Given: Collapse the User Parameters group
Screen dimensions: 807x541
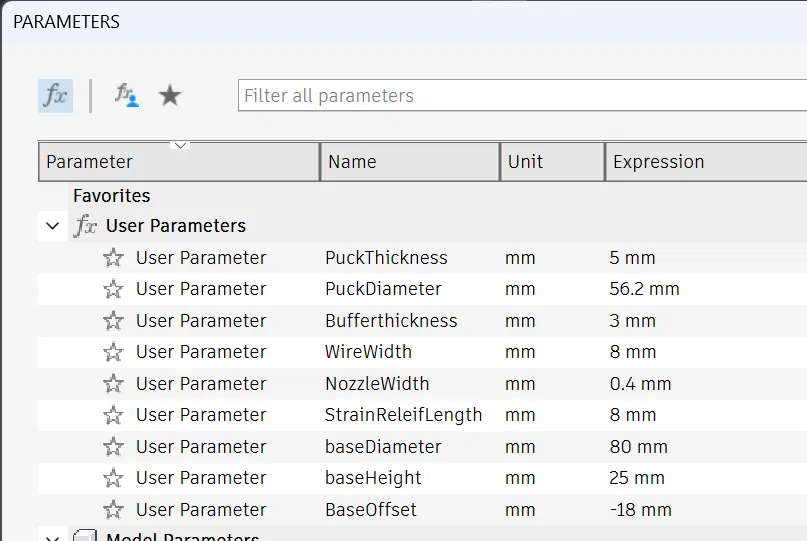Looking at the screenshot, I should [52, 226].
